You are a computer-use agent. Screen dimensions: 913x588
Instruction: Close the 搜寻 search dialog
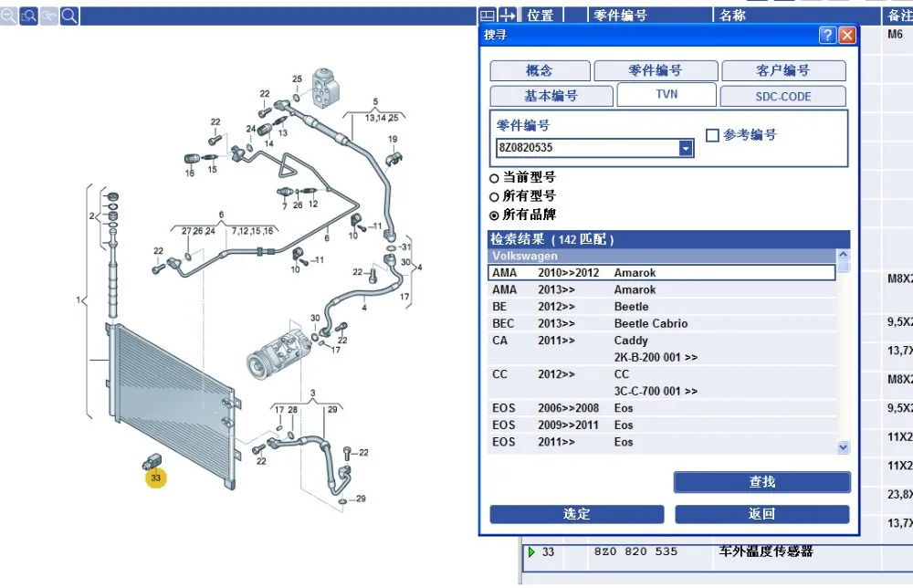[x=847, y=35]
